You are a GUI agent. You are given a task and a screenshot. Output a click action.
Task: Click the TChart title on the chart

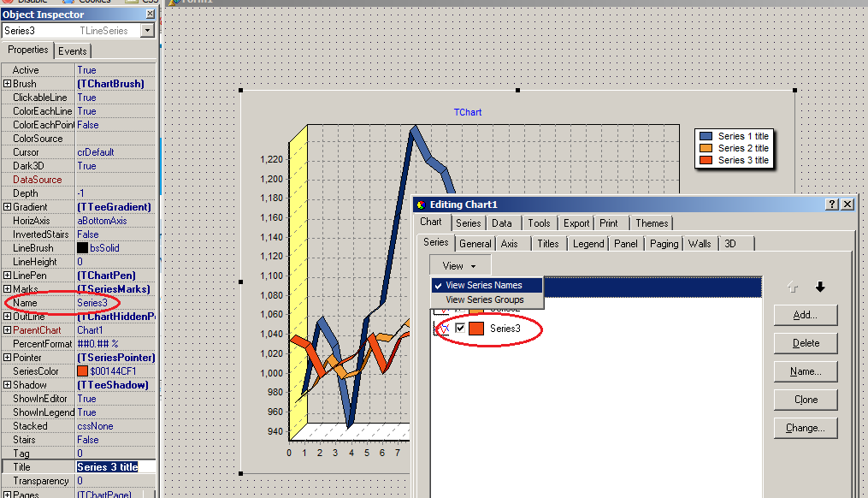point(468,112)
